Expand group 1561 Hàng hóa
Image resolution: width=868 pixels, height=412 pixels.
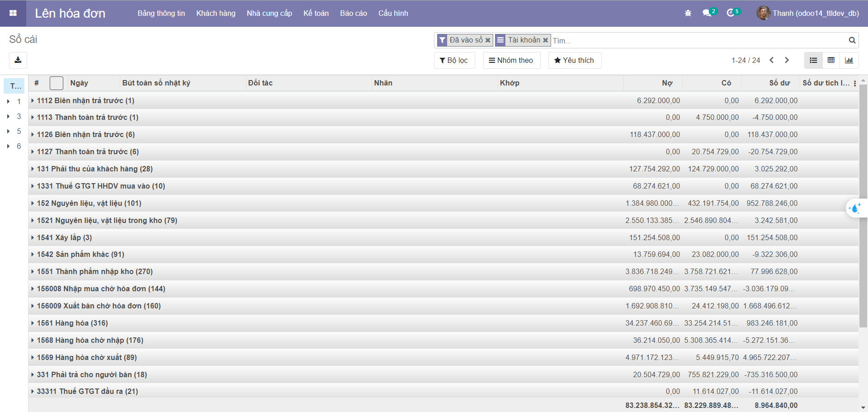click(x=72, y=323)
